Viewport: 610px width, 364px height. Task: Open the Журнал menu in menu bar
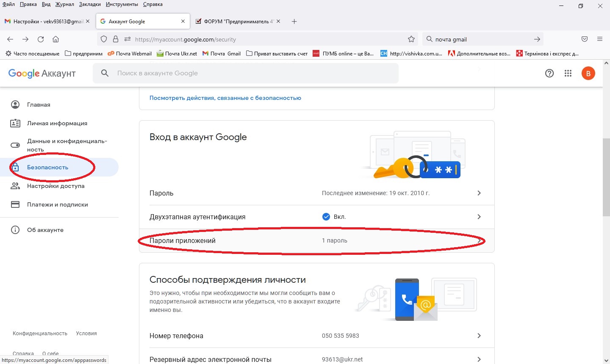coord(64,4)
